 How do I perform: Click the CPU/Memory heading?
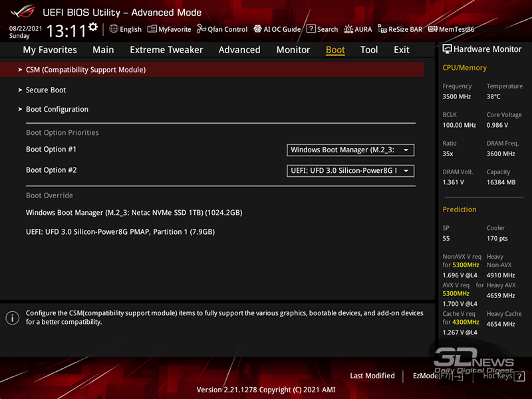[464, 68]
